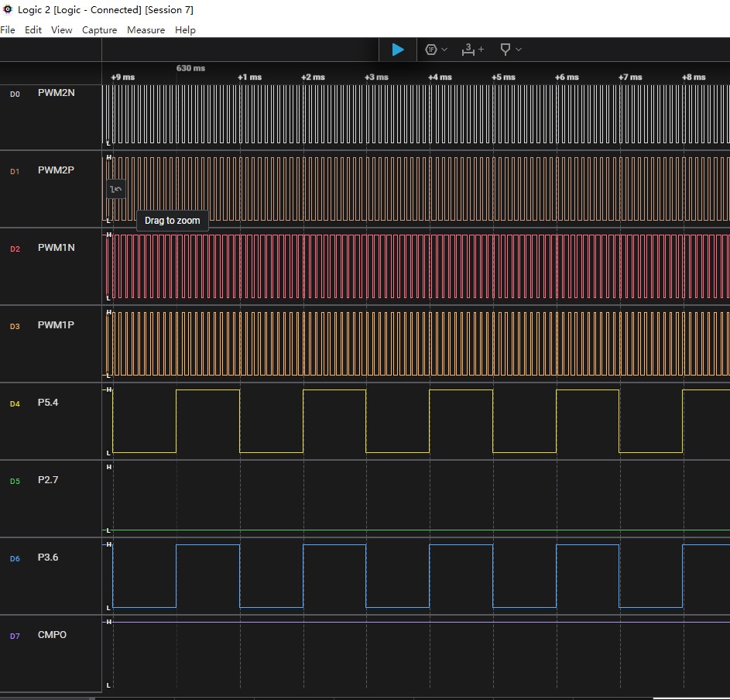Click the D6 P3.6 channel label

pos(48,557)
